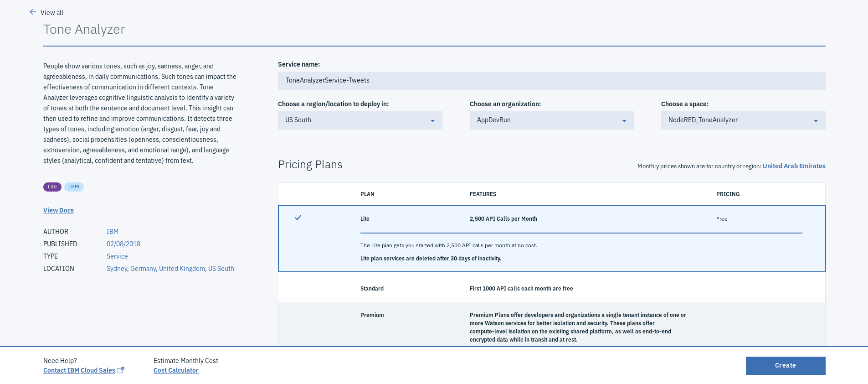
Task: Click the external link icon next to Contact IBM Cloud Sales
Action: [121, 370]
